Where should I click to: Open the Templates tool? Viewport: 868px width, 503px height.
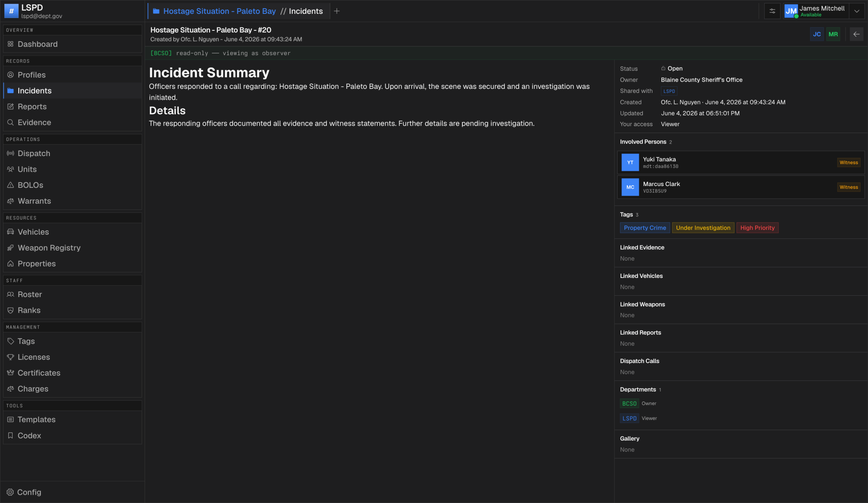click(72, 420)
